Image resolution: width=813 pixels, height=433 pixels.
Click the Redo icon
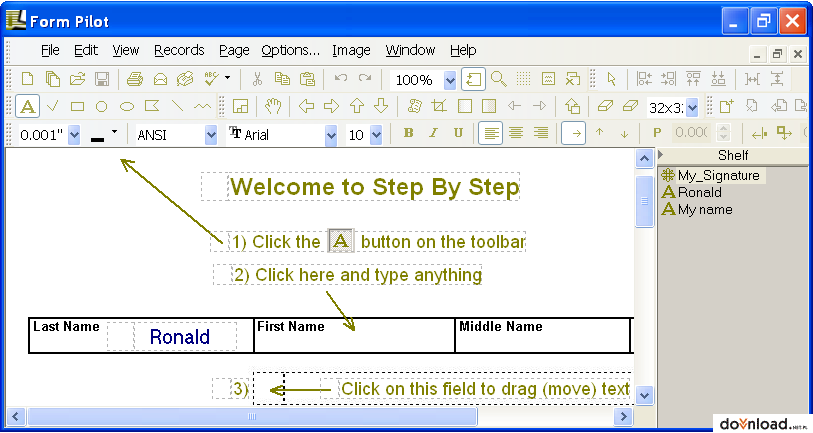(365, 78)
